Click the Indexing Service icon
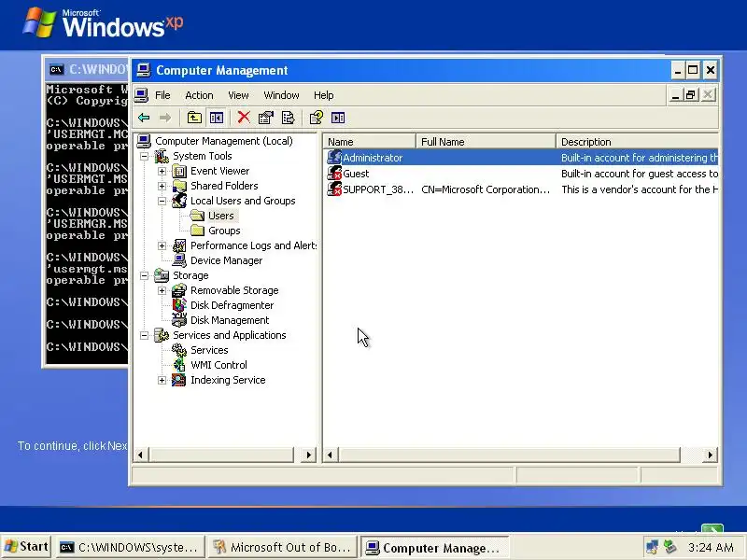 coord(179,380)
